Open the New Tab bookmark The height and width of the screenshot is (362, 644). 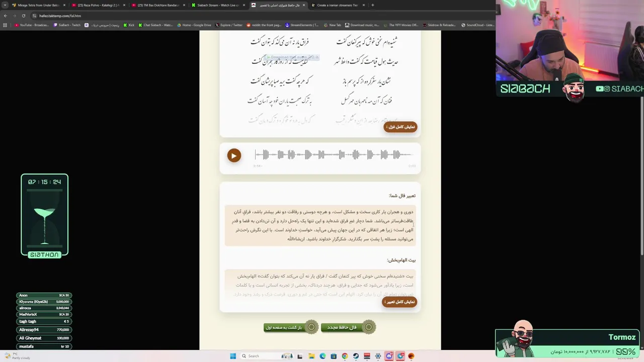click(333, 25)
